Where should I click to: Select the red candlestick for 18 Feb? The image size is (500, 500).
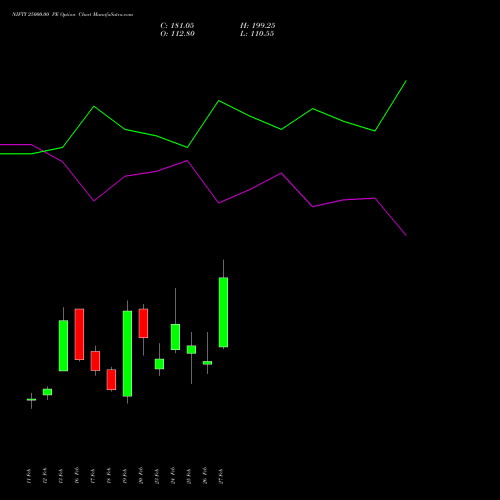(x=111, y=379)
